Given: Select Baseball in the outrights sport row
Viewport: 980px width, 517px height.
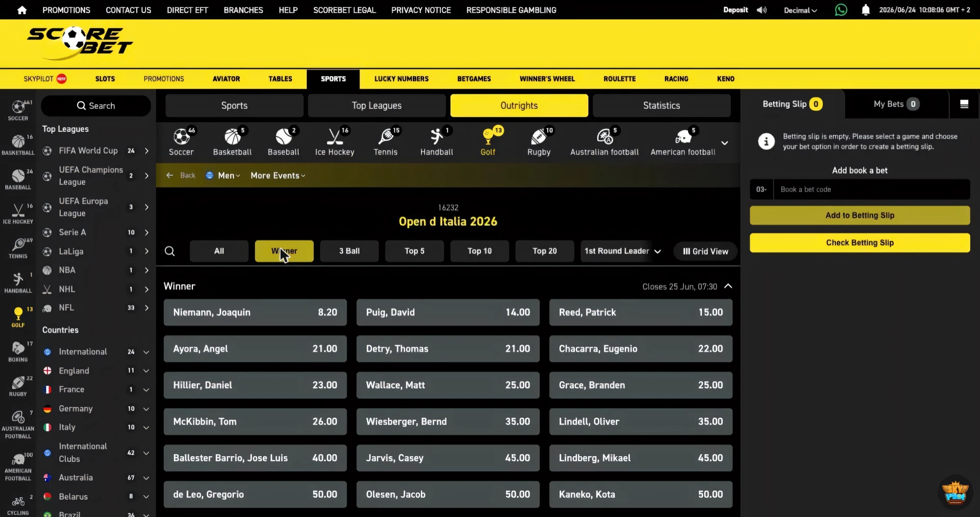Looking at the screenshot, I should pyautogui.click(x=283, y=142).
